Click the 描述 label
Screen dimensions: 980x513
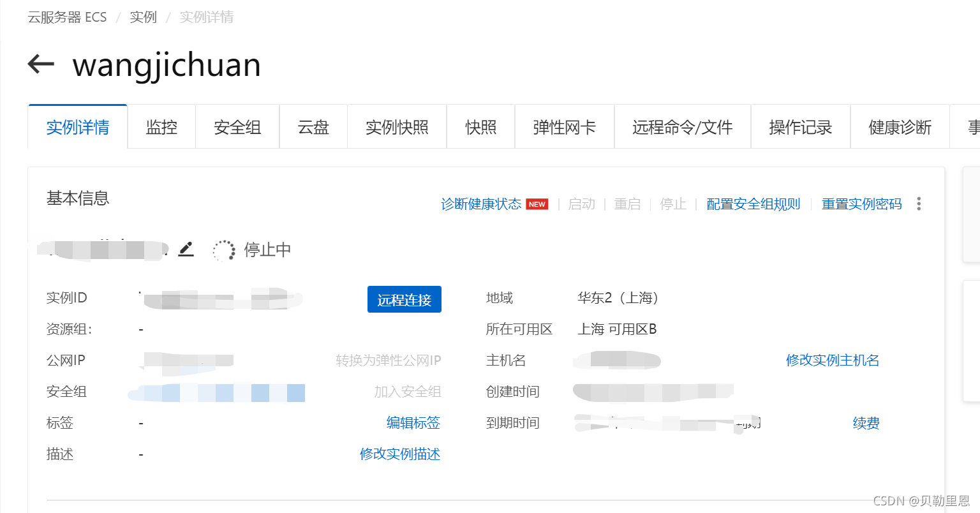tap(60, 454)
